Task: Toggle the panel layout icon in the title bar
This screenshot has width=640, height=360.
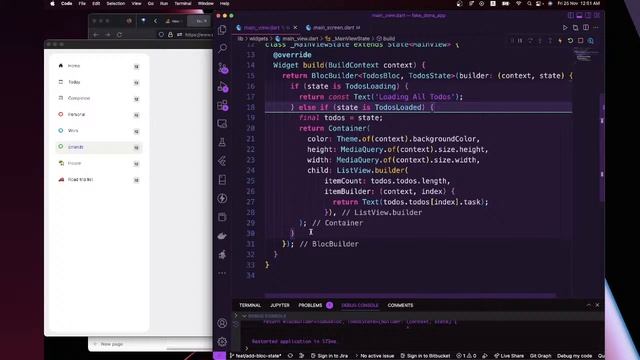Action: coord(579,16)
